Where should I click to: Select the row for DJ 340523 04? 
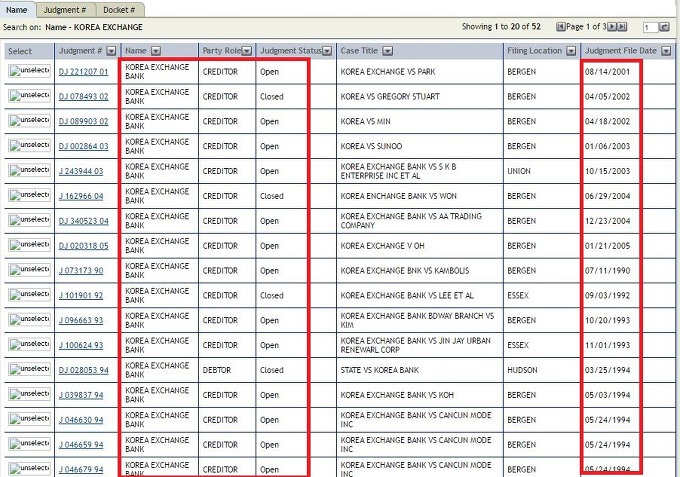coord(29,220)
